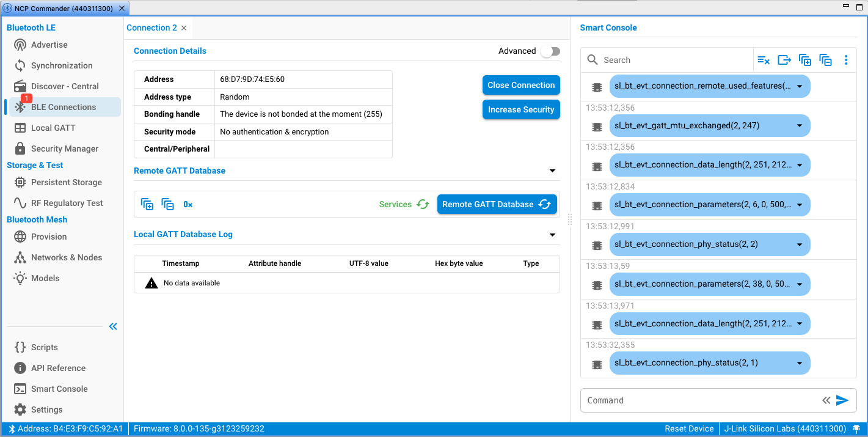Click the Close Connection button
This screenshot has height=437, width=868.
tap(521, 86)
